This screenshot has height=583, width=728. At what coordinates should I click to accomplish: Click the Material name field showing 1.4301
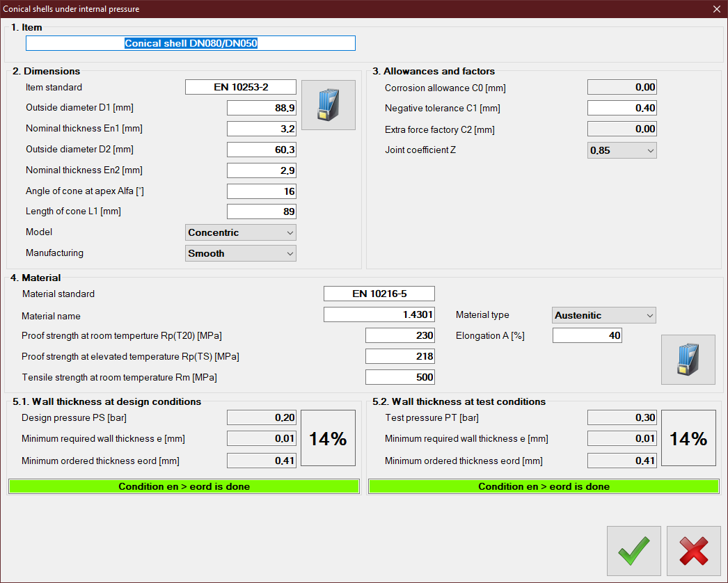pos(379,315)
